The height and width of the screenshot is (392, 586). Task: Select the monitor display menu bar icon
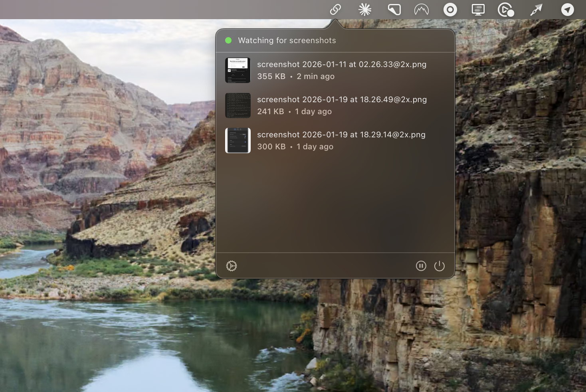coord(477,10)
